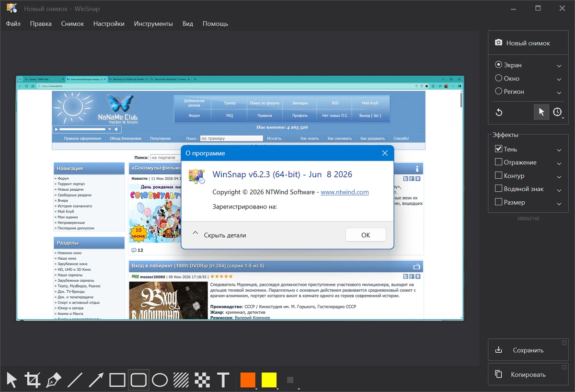
Task: Open the Помощь menu
Action: click(x=215, y=23)
